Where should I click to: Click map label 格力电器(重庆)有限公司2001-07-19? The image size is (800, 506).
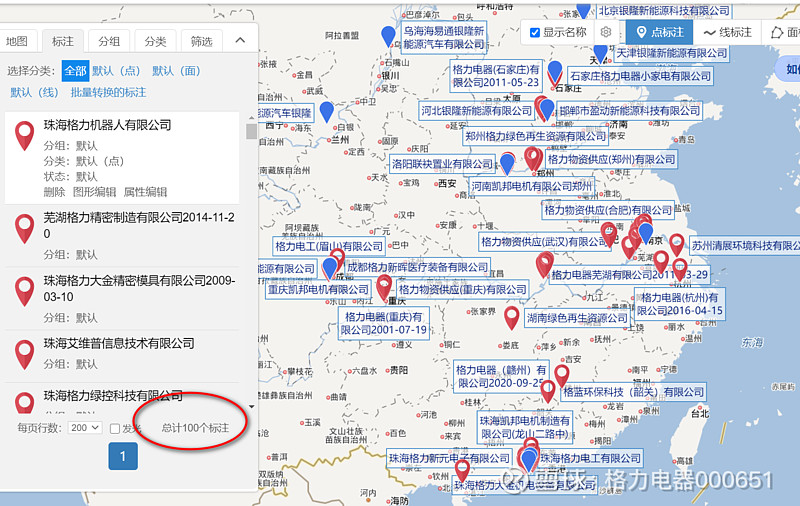point(384,323)
